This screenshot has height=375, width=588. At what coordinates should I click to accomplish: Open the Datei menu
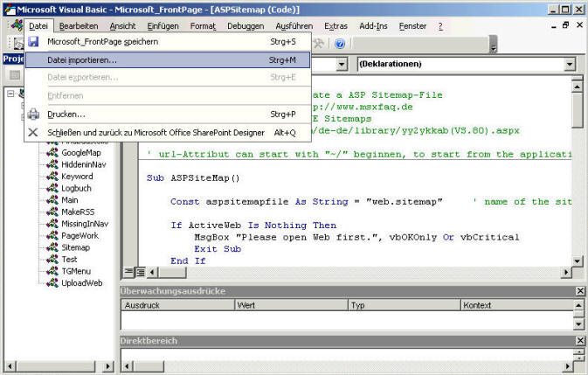coord(38,26)
